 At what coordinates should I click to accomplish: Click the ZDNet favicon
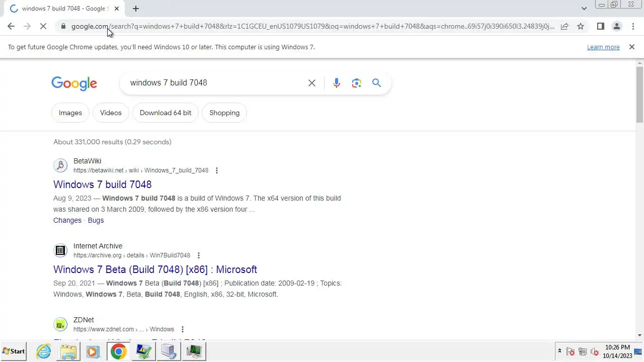pyautogui.click(x=60, y=324)
